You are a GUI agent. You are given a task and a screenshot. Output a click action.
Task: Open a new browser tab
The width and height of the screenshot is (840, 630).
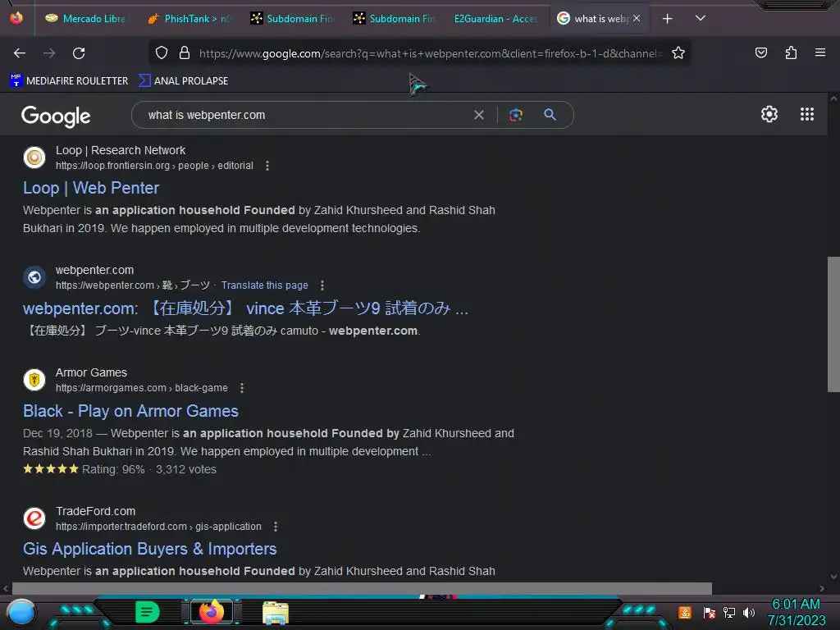(667, 19)
